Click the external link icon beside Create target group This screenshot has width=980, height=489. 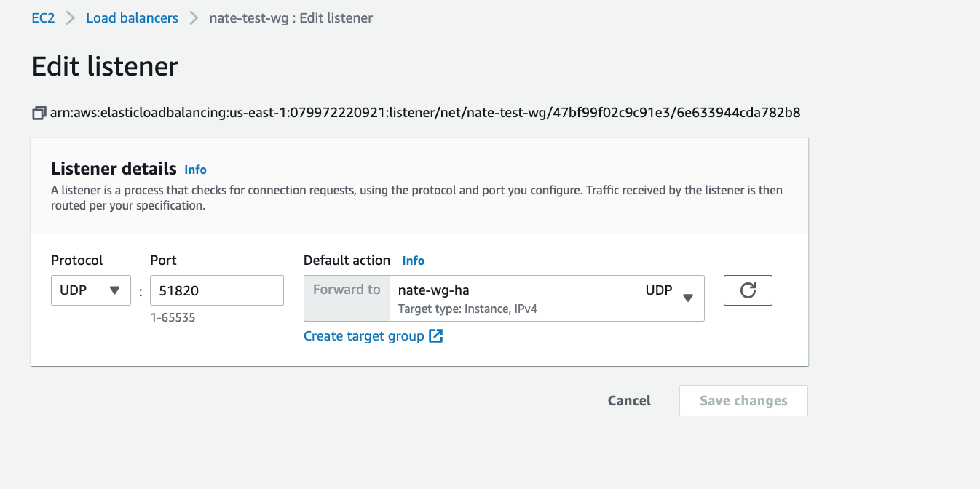click(x=435, y=335)
